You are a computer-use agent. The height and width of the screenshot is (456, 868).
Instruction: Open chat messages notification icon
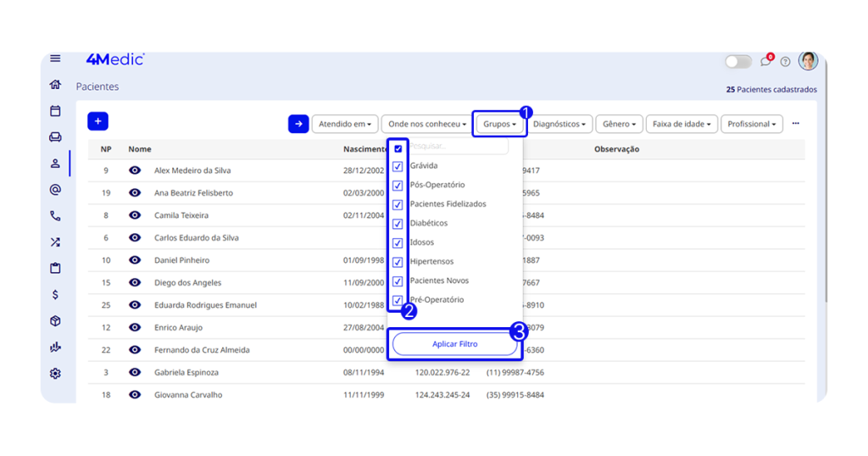765,62
